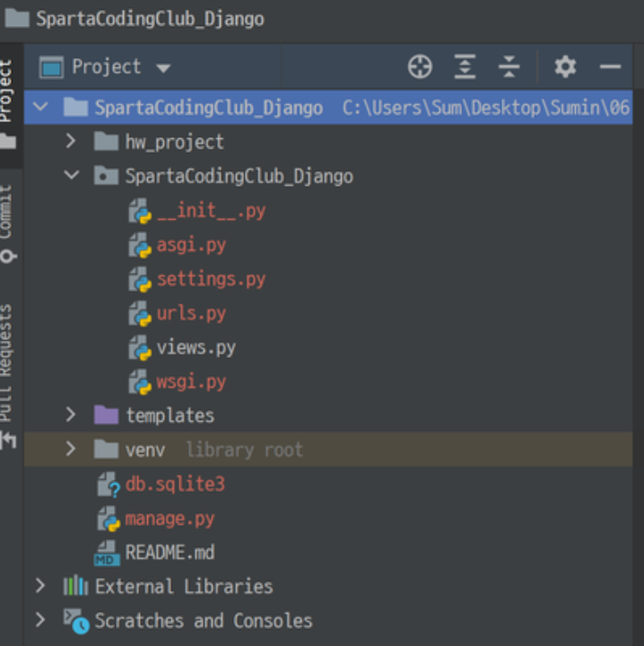
Task: Click the purple templates folder icon
Action: (x=106, y=415)
